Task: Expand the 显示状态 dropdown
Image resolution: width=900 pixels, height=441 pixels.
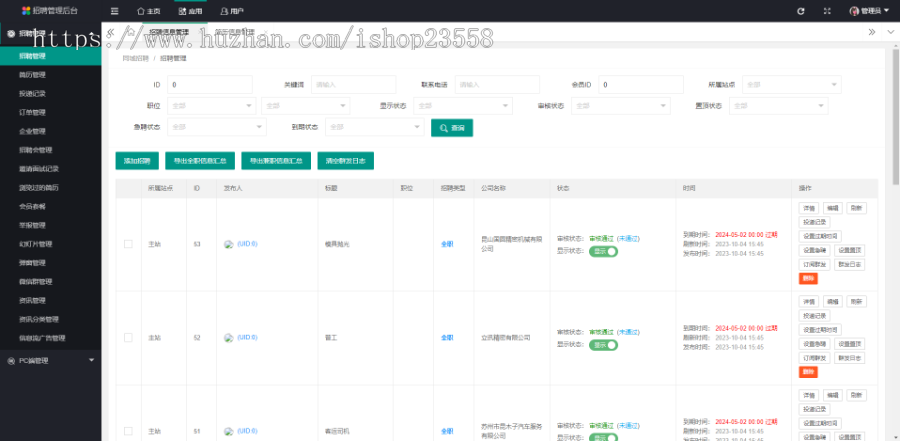Action: [467, 106]
